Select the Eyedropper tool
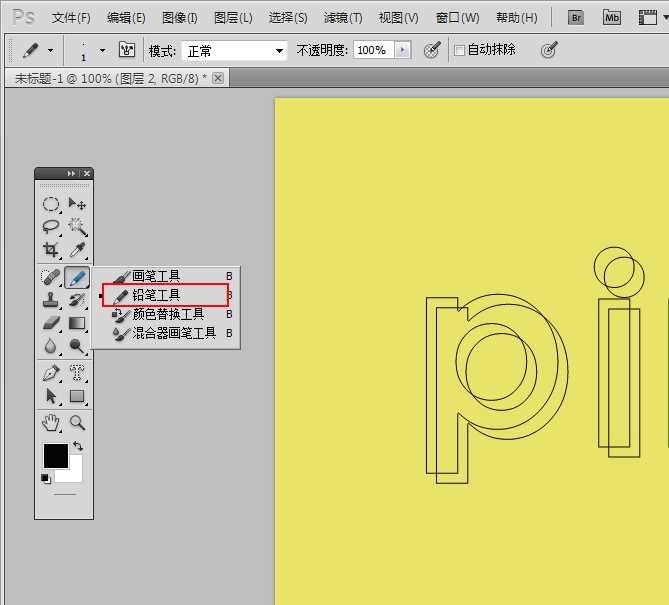 77,250
